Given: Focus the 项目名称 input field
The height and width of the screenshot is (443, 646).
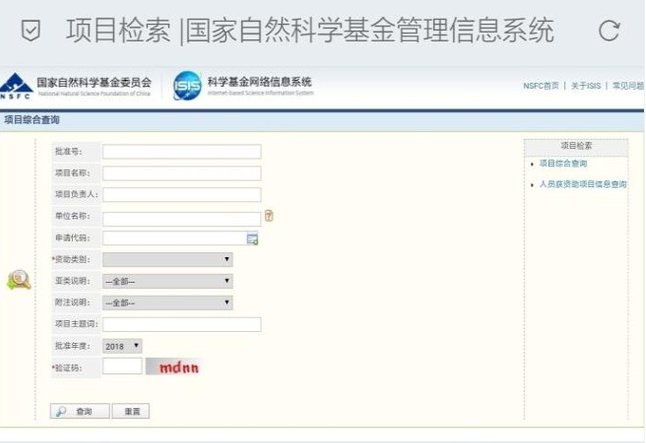Looking at the screenshot, I should 182,173.
